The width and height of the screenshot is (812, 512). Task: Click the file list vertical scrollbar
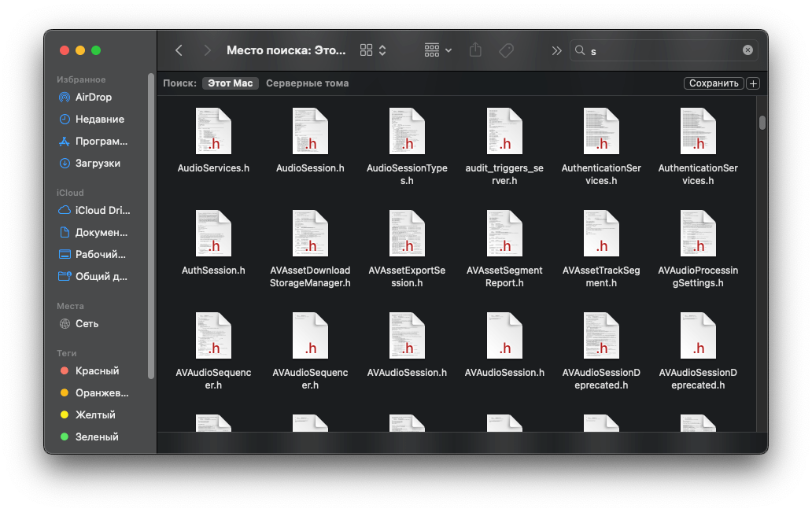762,123
